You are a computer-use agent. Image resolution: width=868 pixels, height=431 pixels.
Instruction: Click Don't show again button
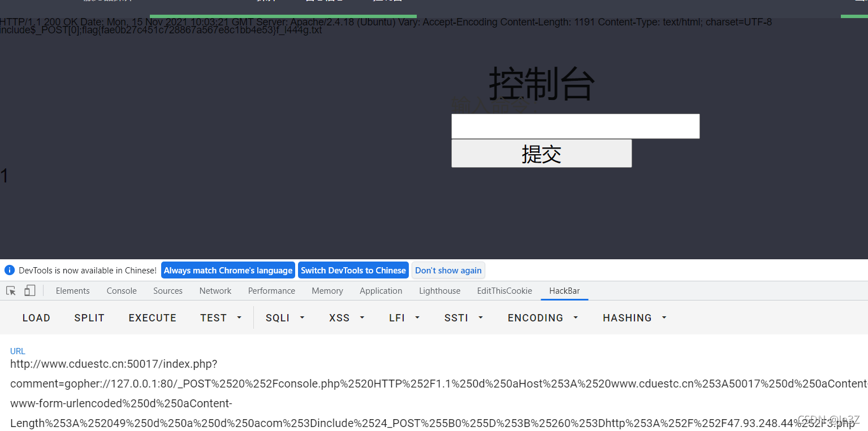pyautogui.click(x=448, y=271)
